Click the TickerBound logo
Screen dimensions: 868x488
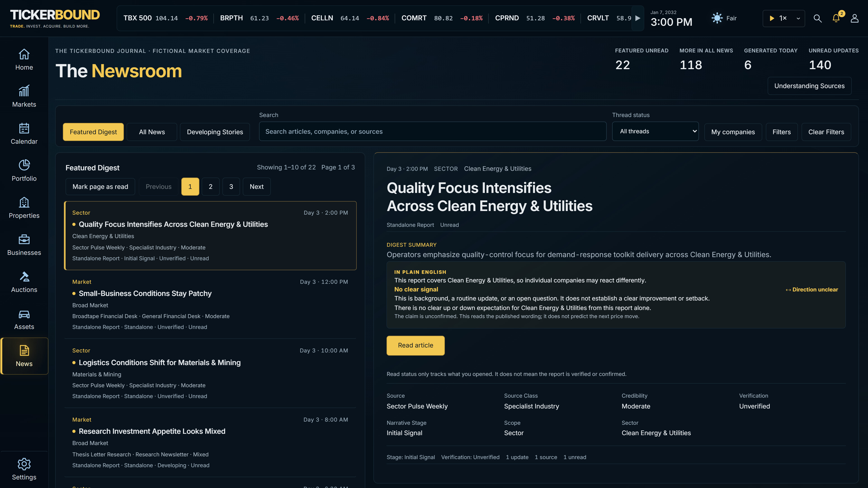[55, 18]
